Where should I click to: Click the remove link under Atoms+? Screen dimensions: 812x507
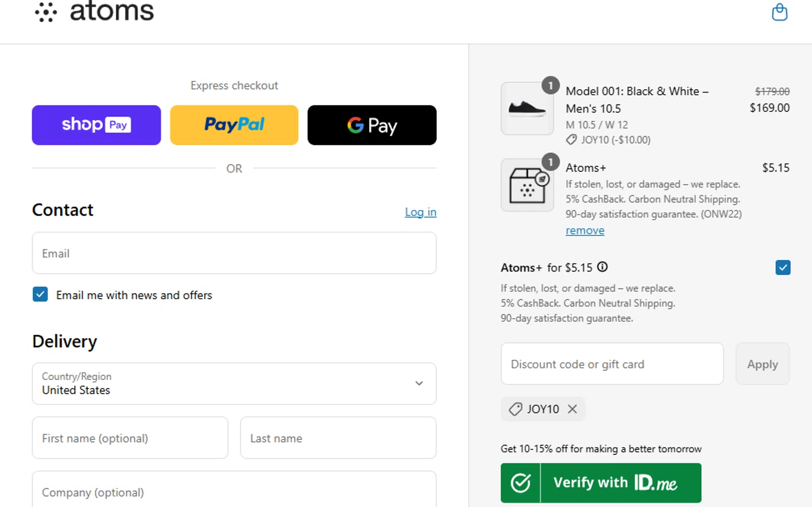click(585, 231)
